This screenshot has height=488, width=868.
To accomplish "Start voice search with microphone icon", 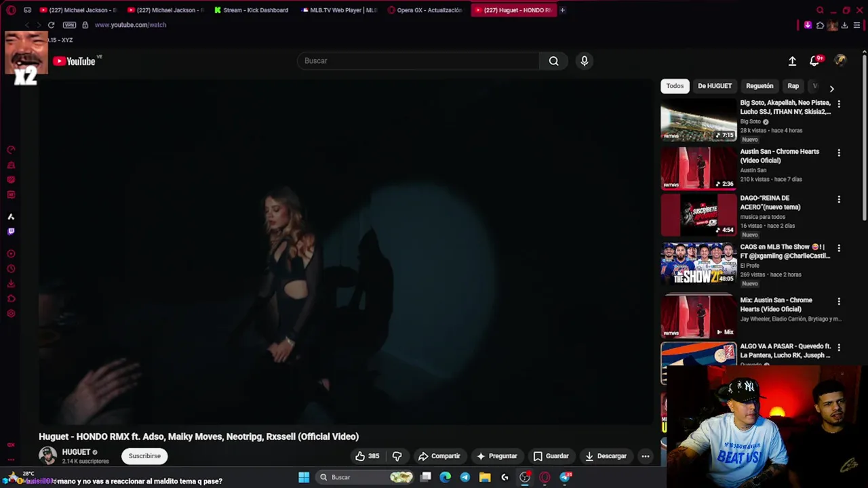I will coord(585,61).
